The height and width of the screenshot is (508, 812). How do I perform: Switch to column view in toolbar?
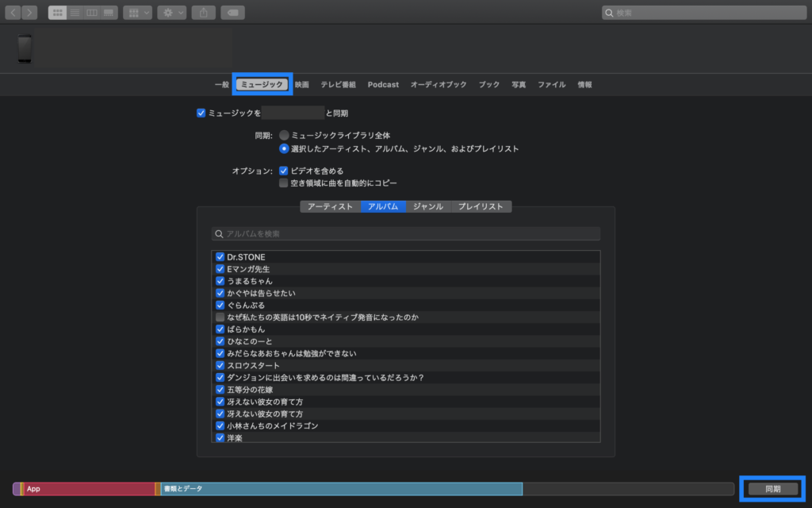pos(92,13)
